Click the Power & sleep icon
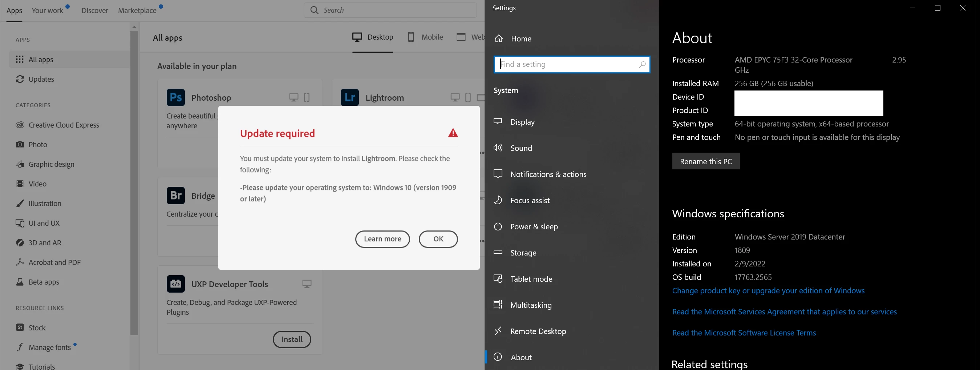Viewport: 980px width, 370px height. (498, 226)
